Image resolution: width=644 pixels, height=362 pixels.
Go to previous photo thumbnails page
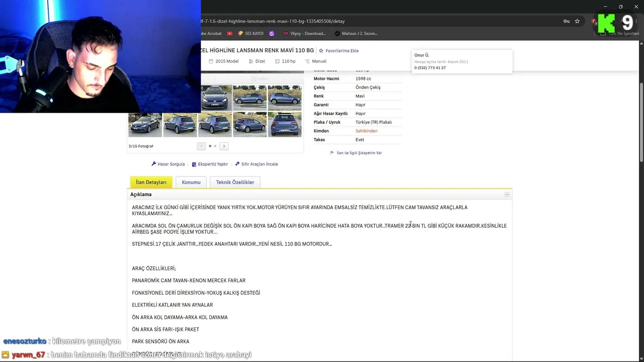click(x=201, y=146)
